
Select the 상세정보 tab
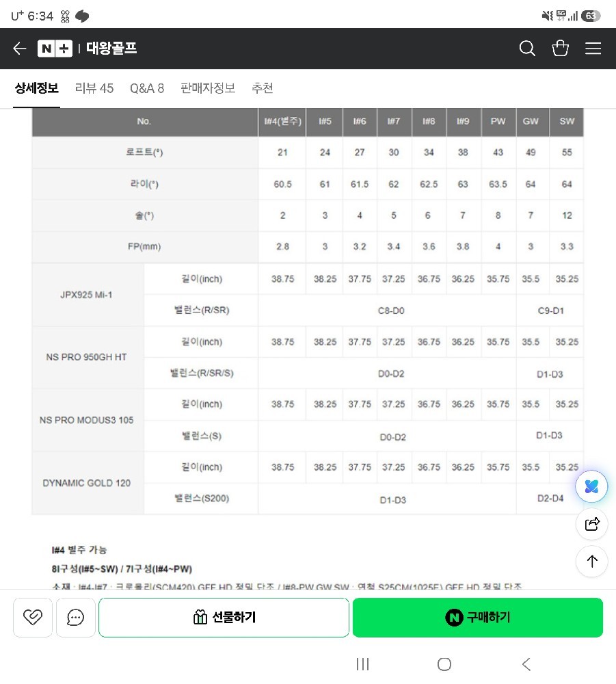[37, 88]
